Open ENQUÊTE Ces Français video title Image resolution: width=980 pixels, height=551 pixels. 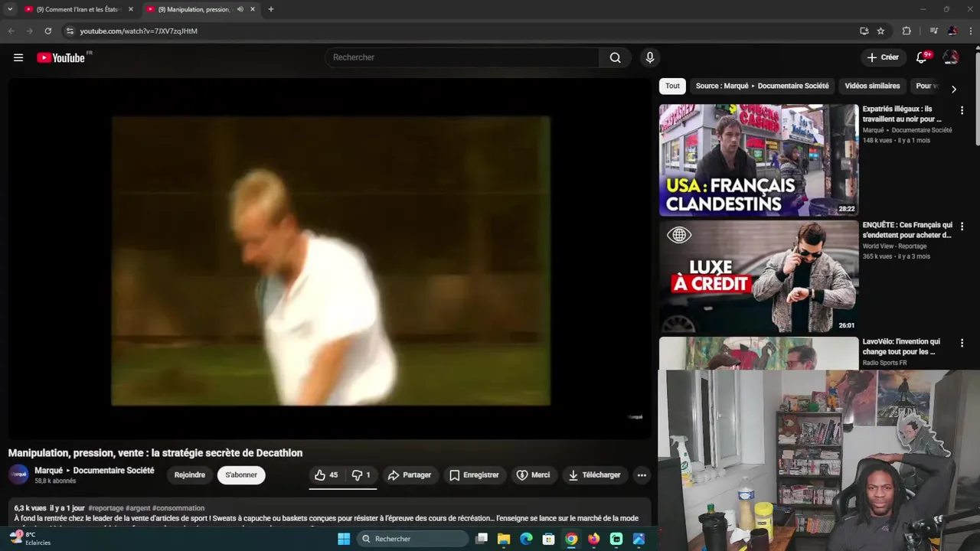[x=907, y=230]
